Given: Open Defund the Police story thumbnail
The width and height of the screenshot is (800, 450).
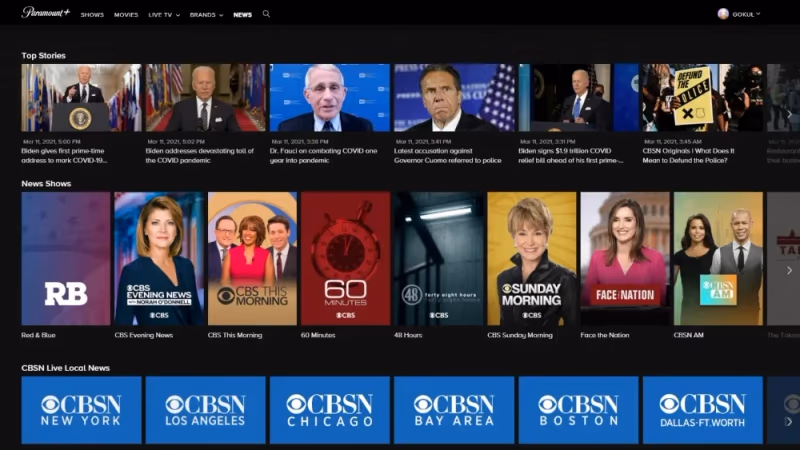Looking at the screenshot, I should 703,97.
